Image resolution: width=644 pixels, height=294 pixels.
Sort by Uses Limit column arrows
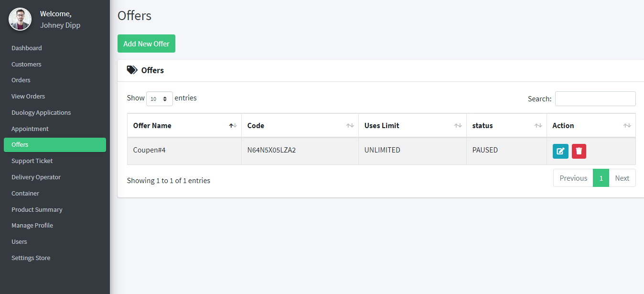coord(458,126)
